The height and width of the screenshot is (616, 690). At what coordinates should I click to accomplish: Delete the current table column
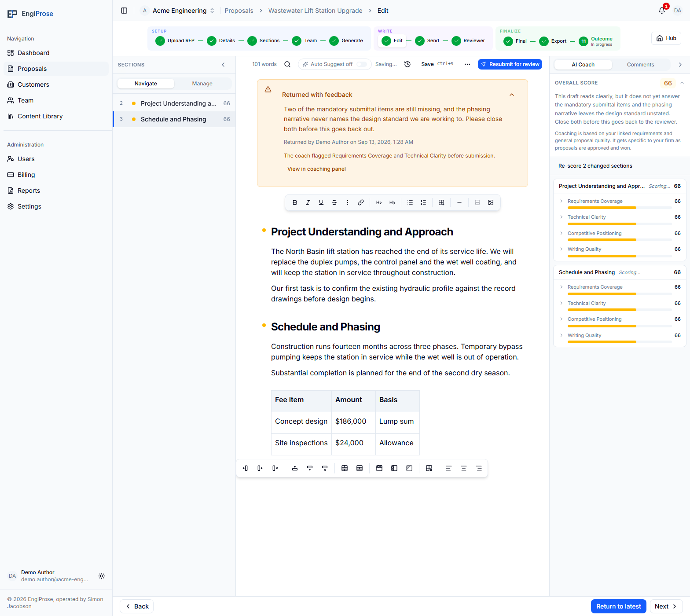[x=275, y=468]
